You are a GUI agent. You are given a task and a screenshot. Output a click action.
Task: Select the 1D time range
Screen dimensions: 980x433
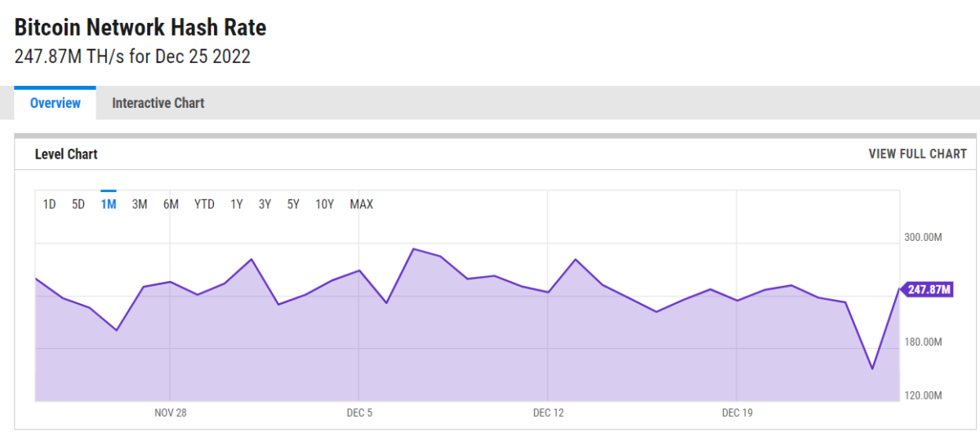[49, 204]
